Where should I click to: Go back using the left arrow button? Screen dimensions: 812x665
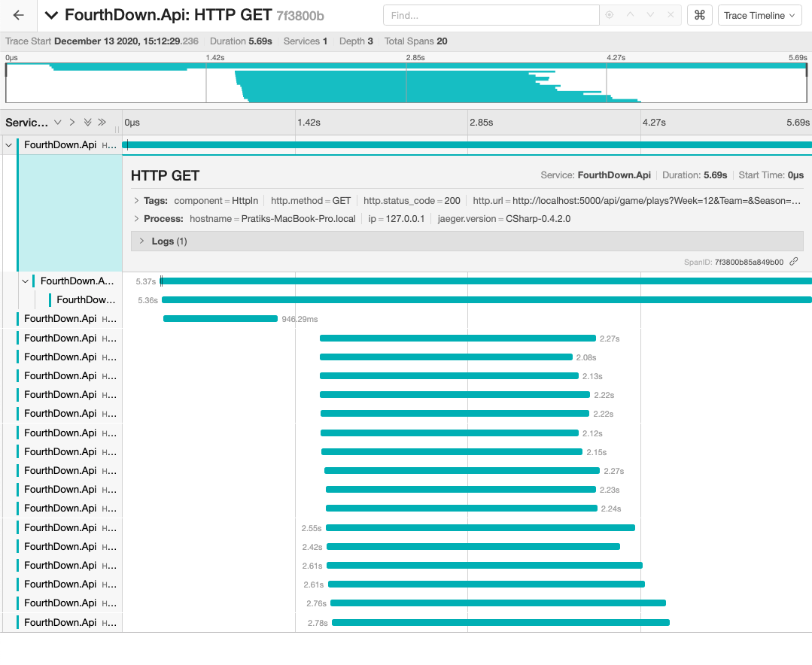(18, 16)
